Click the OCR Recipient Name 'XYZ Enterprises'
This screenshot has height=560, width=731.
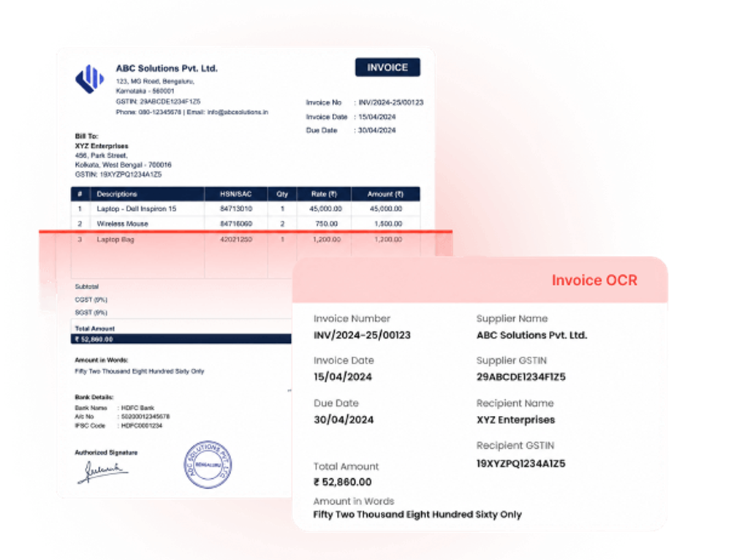click(515, 420)
